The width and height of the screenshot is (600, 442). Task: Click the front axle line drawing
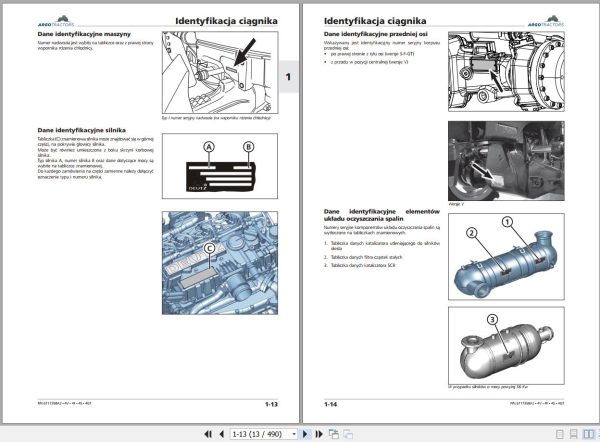click(x=506, y=72)
